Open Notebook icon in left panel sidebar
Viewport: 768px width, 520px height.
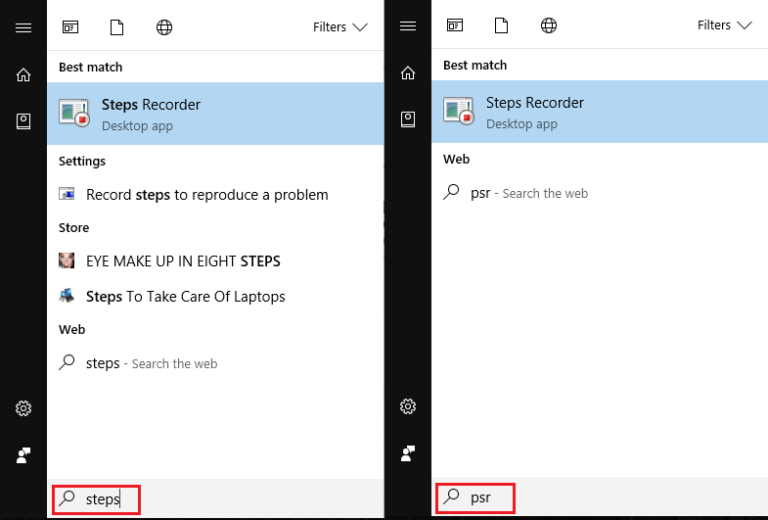click(23, 121)
